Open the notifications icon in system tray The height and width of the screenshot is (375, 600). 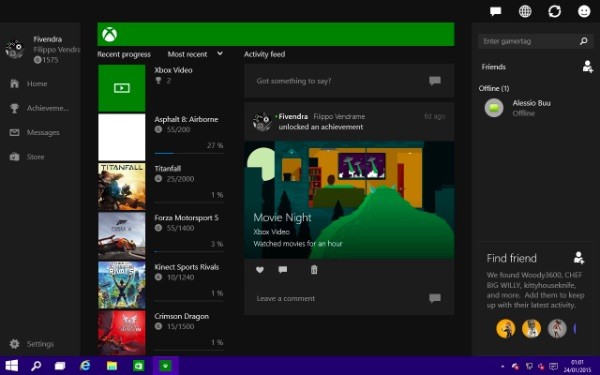[x=553, y=366]
